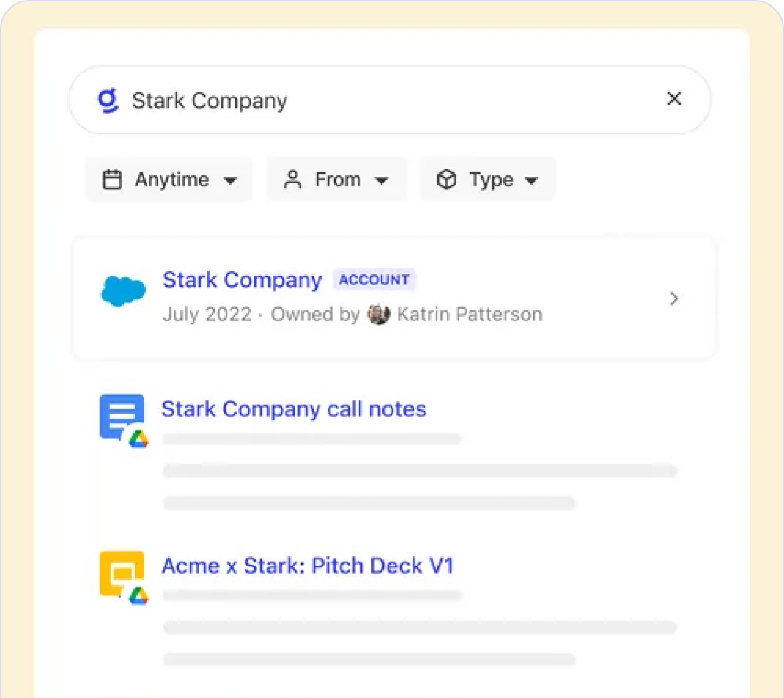The height and width of the screenshot is (698, 784).
Task: Expand Stark Company account with chevron arrow
Action: click(674, 298)
